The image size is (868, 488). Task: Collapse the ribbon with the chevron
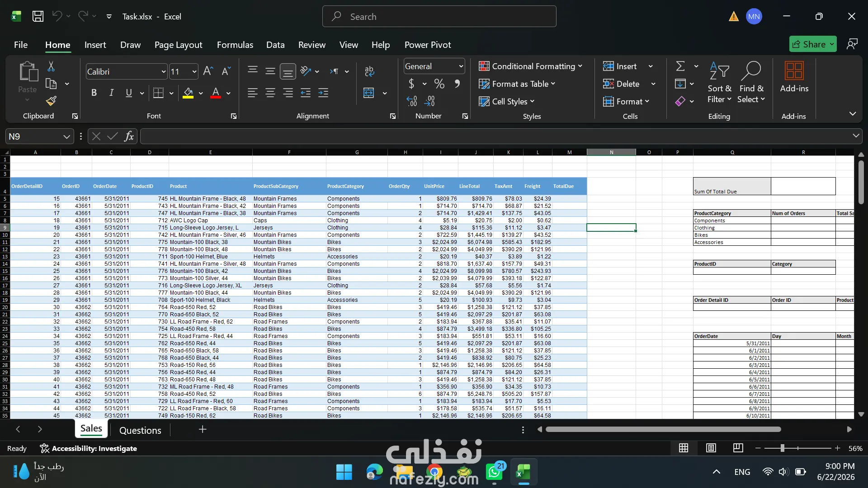click(x=853, y=113)
